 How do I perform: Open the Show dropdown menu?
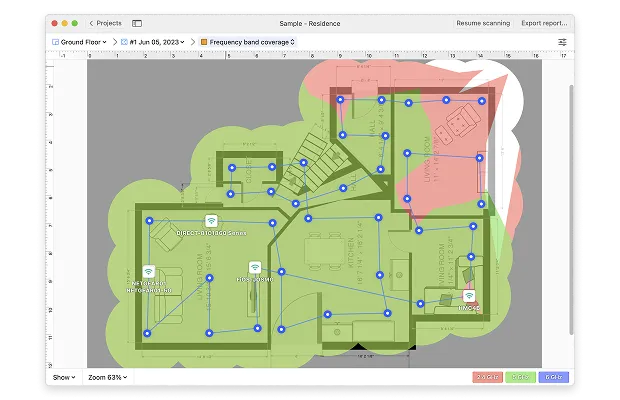click(64, 377)
